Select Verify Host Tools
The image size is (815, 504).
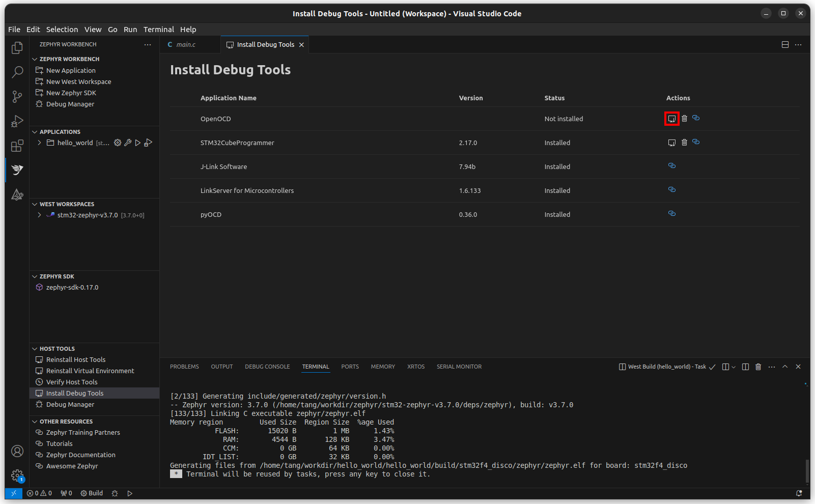pyautogui.click(x=72, y=382)
